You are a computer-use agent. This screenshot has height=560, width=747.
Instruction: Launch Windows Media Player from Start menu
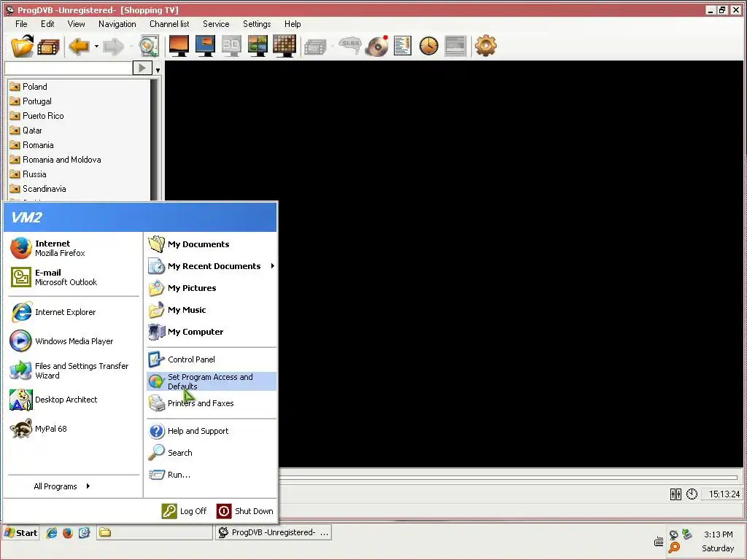74,341
